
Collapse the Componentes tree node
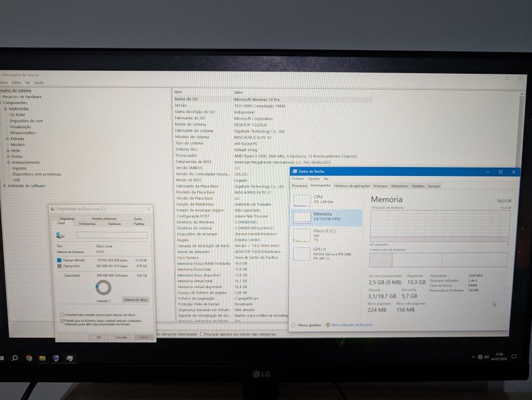1,102
